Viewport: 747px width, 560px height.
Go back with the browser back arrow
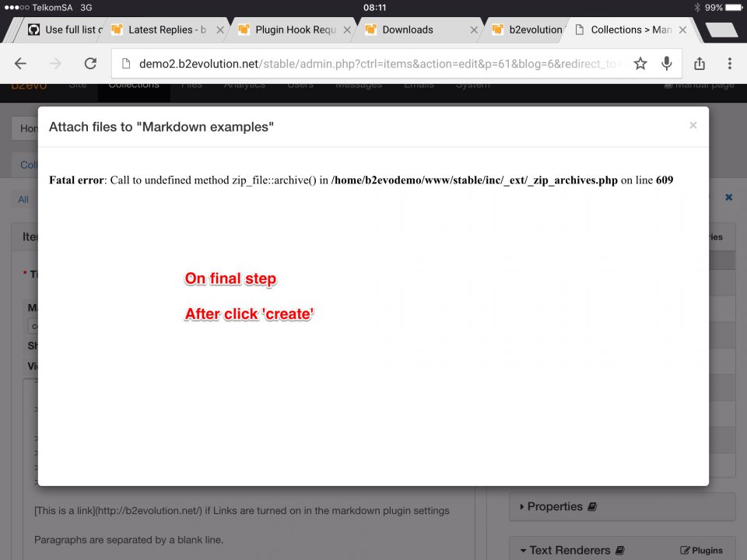(x=20, y=63)
